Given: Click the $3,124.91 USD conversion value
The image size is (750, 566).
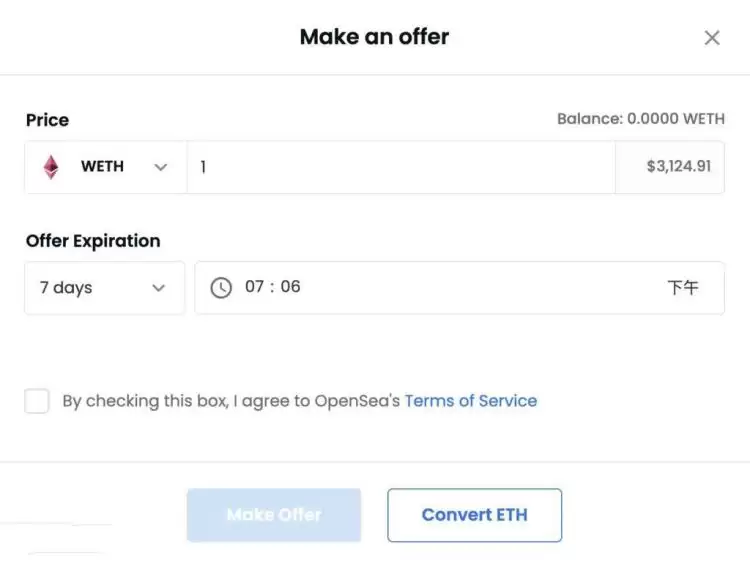Looking at the screenshot, I should [679, 167].
